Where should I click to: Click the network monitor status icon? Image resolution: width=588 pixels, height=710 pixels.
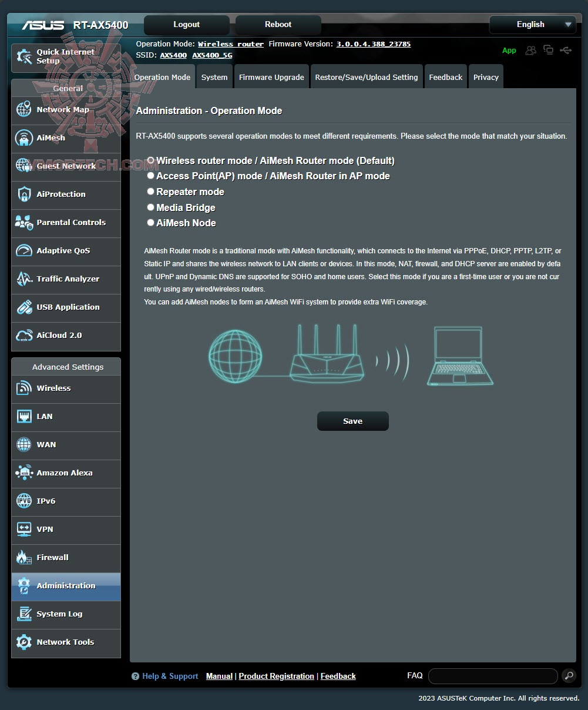[x=548, y=50]
